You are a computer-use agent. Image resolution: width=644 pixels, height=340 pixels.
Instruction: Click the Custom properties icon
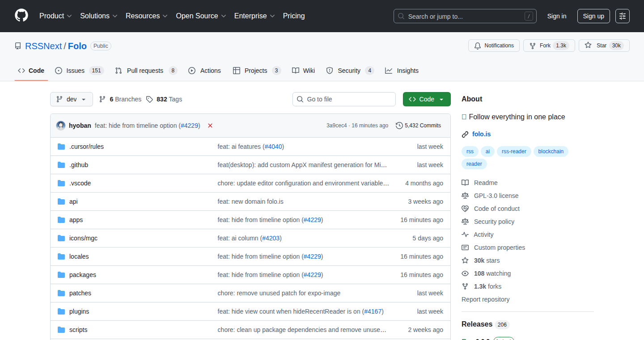(x=465, y=248)
